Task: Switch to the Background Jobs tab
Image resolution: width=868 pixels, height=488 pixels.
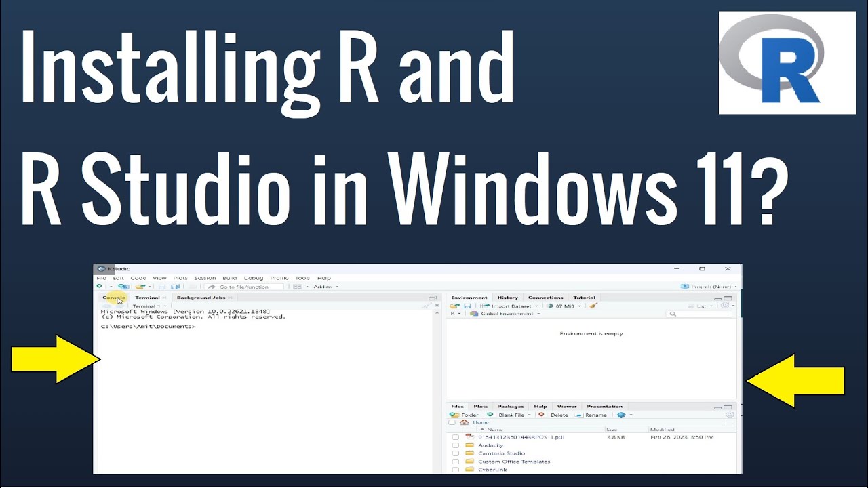Action: click(201, 298)
